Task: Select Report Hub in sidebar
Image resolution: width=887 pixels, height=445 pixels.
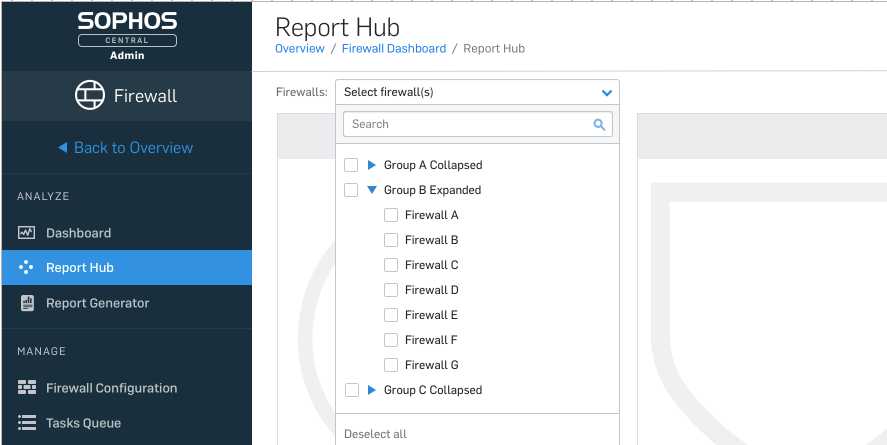Action: pos(127,267)
